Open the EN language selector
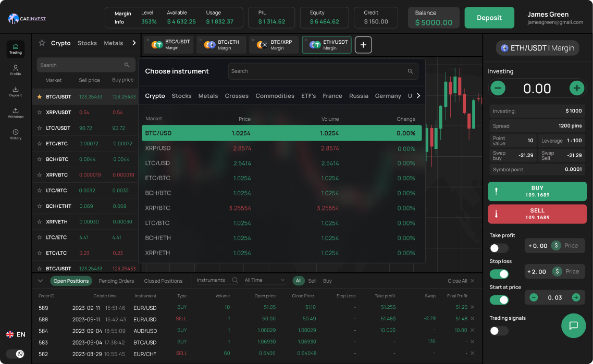The height and width of the screenshot is (364, 593). (16, 334)
